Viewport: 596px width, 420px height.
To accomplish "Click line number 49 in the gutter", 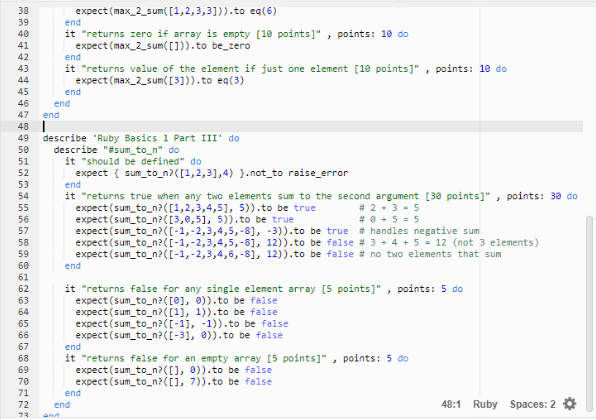I will [x=23, y=138].
